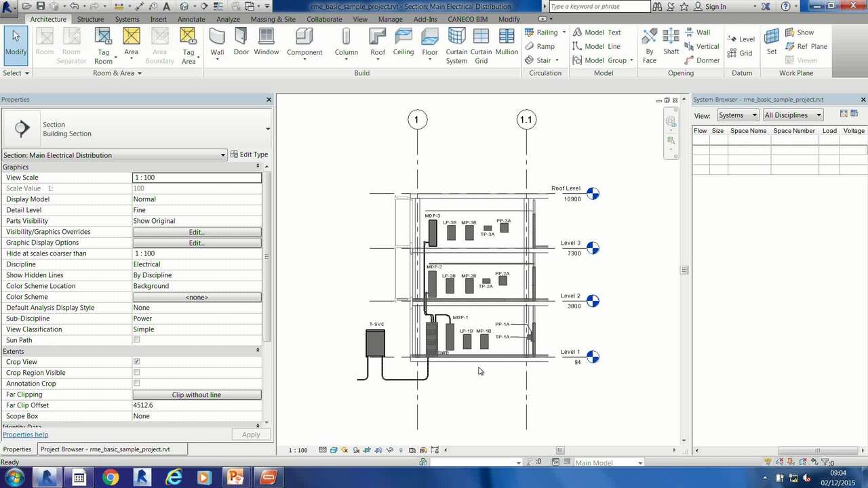Select the Shaft opening tool
This screenshot has width=868, height=488.
coord(671,42)
